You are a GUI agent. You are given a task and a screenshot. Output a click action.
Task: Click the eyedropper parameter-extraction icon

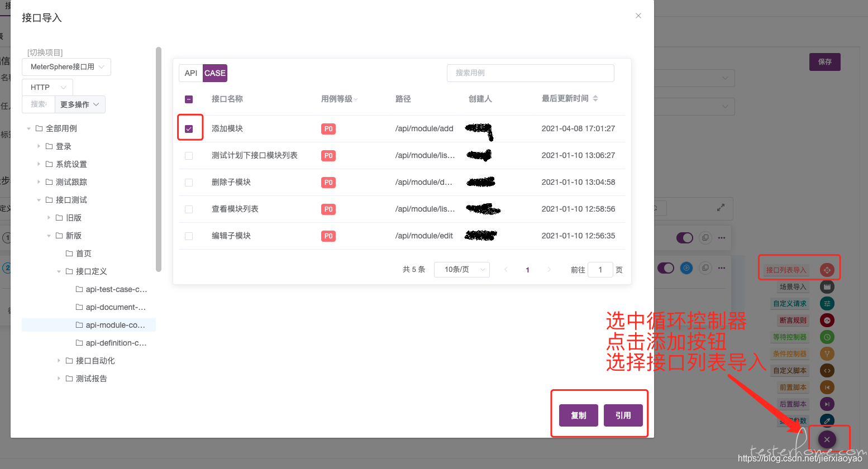[x=827, y=420]
